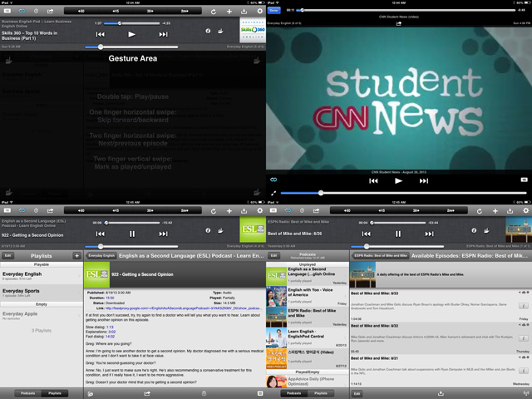Add podcast plus icon in bottom-left screenshot toolbar

(x=229, y=210)
